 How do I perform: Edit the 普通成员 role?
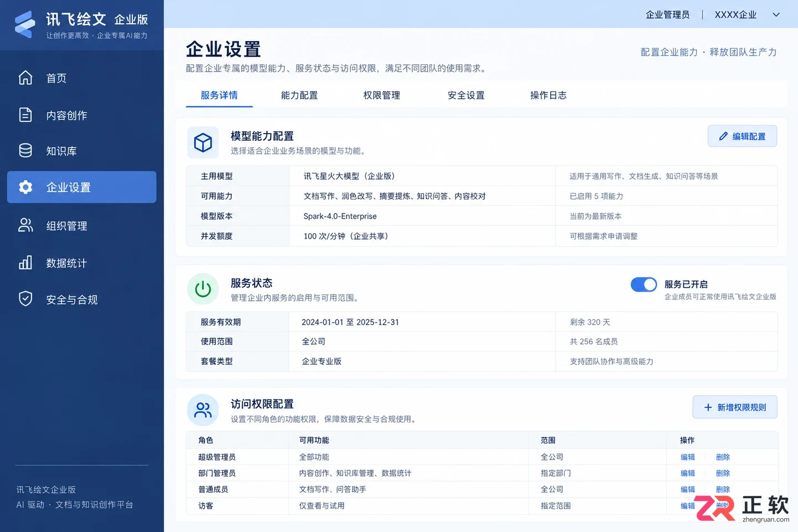pos(688,489)
